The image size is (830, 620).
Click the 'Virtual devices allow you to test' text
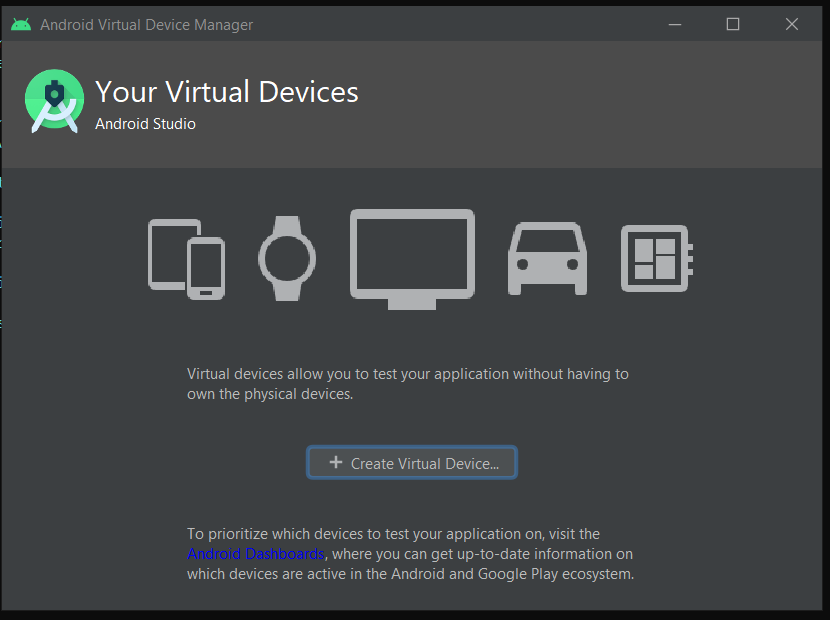pos(408,384)
